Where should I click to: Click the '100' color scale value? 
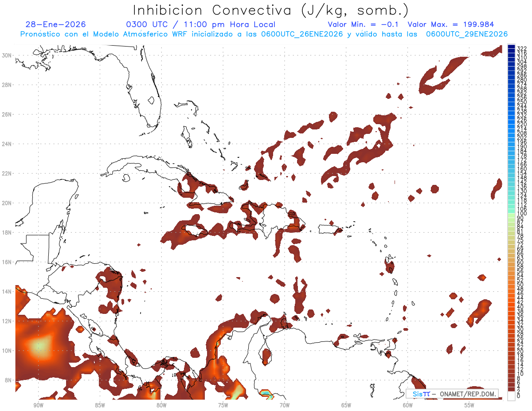[521, 214]
